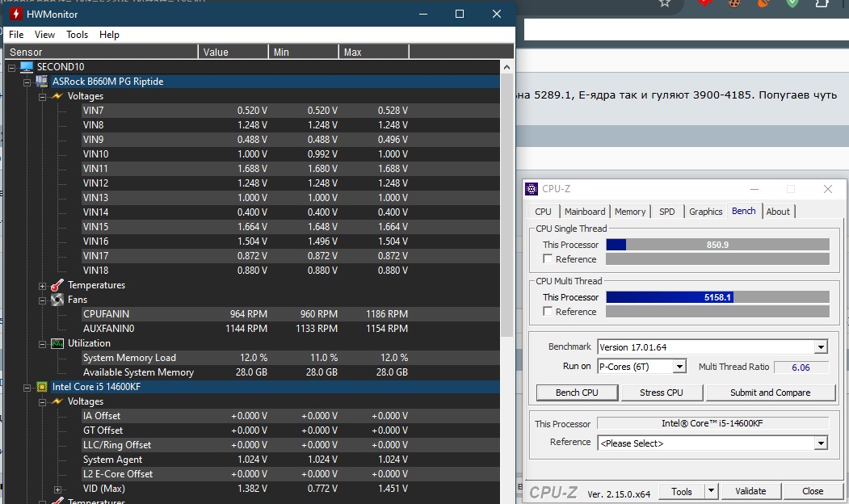Click the lightning icon next to Intel Voltages
Image resolution: width=849 pixels, height=504 pixels.
coord(57,401)
